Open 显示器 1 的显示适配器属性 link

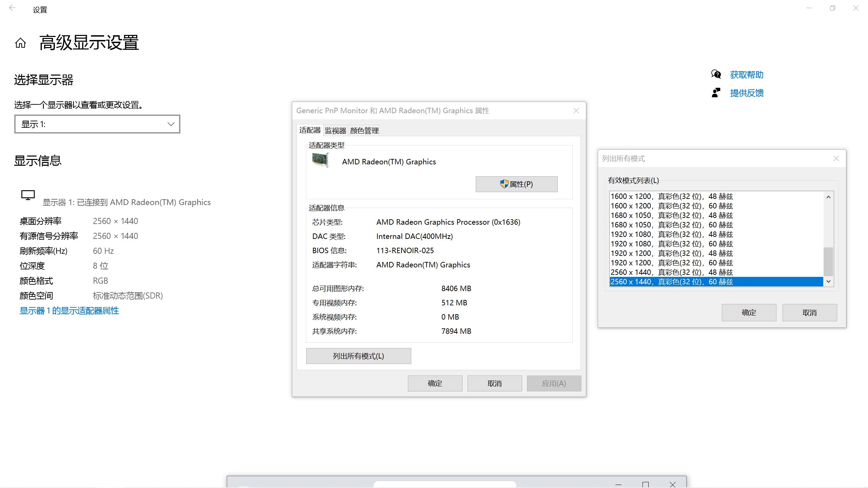(69, 311)
